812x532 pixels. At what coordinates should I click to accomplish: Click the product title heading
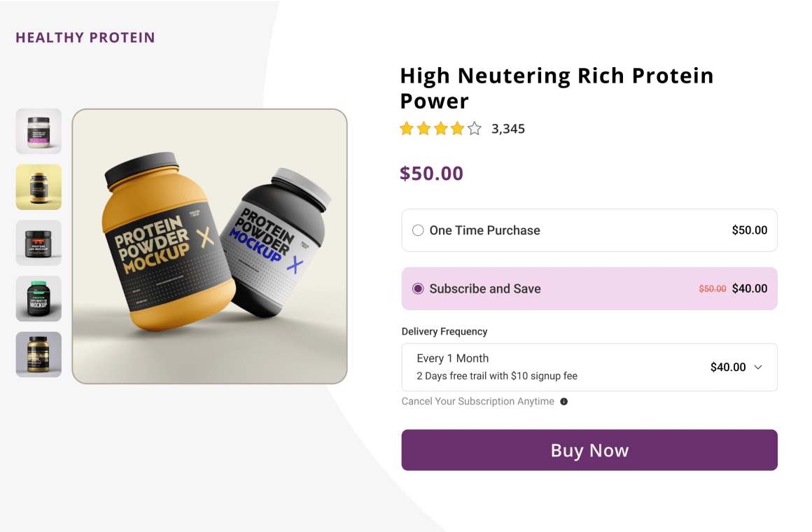[556, 87]
